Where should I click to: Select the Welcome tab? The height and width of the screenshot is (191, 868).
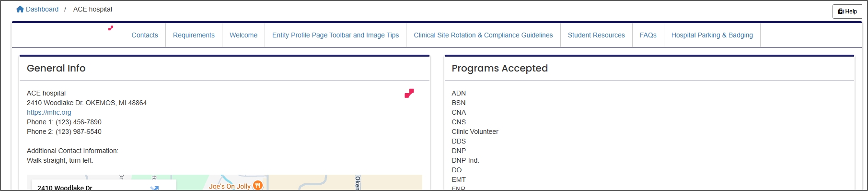tap(243, 35)
